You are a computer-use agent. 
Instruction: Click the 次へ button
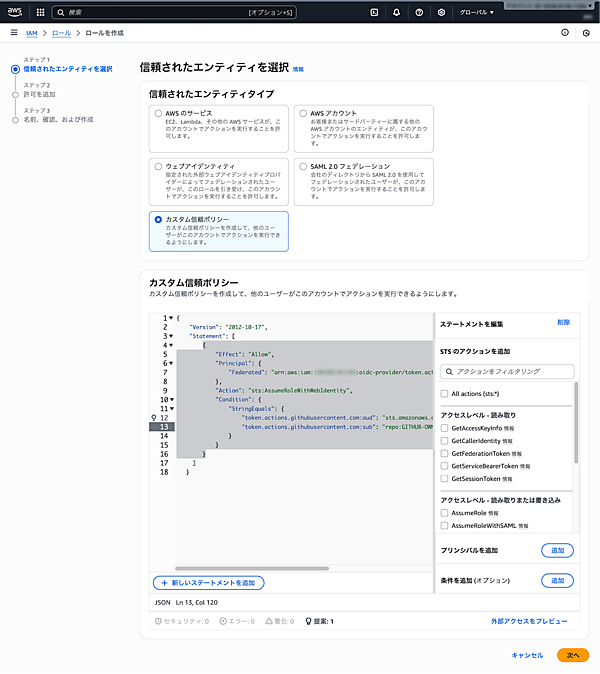click(573, 655)
